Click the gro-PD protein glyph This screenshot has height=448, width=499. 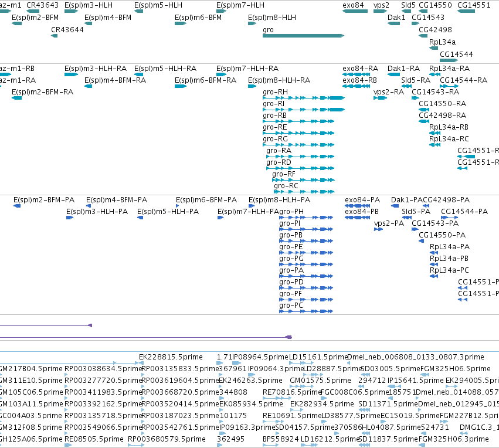[306, 288]
